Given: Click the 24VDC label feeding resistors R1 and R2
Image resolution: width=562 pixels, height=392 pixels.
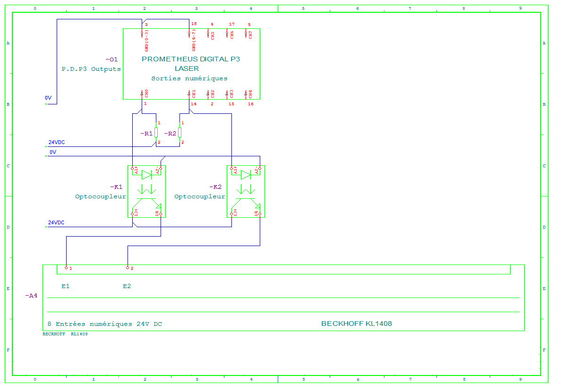Looking at the screenshot, I should [57, 142].
